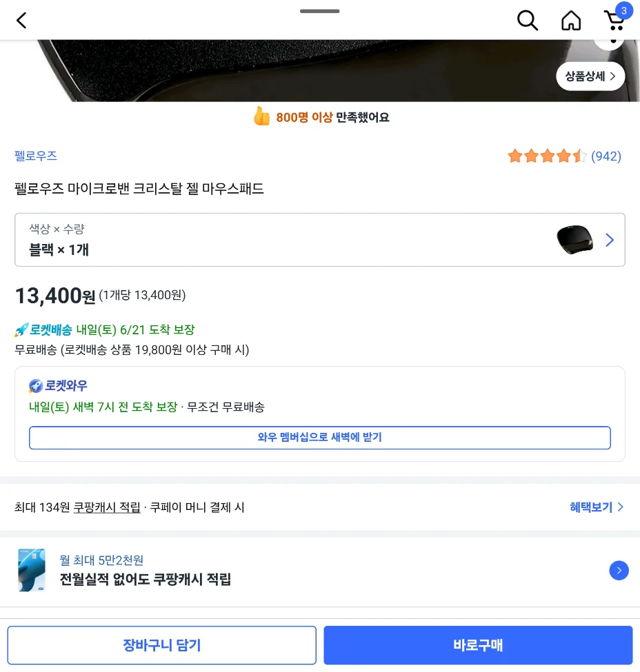Open the search magnifier icon
Viewport: 640px width, 672px height.
point(527,20)
